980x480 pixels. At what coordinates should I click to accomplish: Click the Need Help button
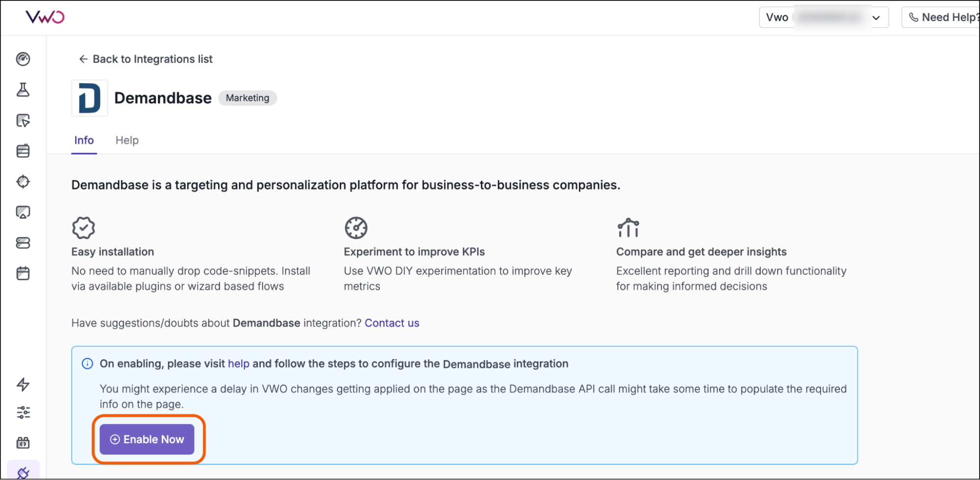point(941,18)
